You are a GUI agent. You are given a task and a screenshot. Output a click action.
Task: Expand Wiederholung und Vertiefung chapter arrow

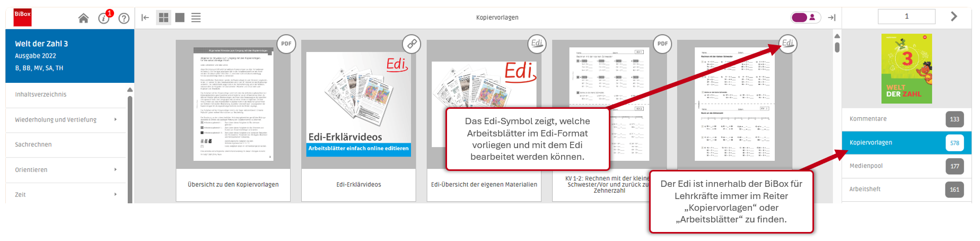(x=116, y=119)
